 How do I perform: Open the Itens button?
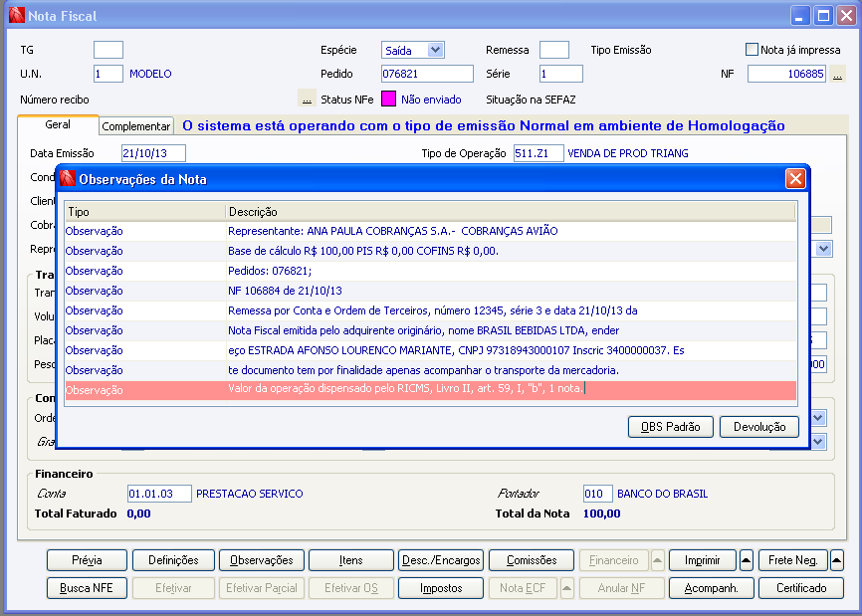tap(350, 560)
